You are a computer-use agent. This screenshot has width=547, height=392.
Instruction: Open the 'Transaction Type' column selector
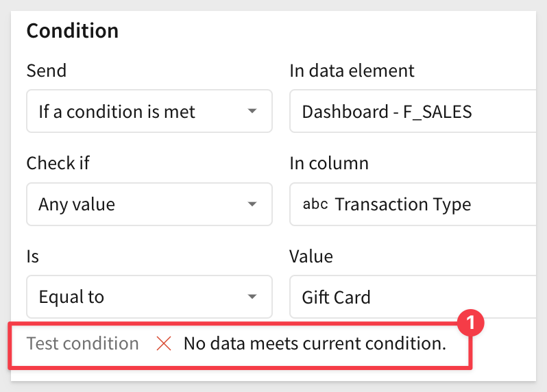coord(413,204)
